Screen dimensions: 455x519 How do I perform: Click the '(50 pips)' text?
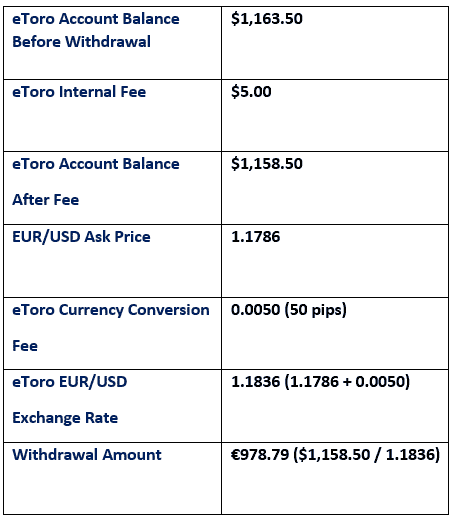pyautogui.click(x=315, y=310)
